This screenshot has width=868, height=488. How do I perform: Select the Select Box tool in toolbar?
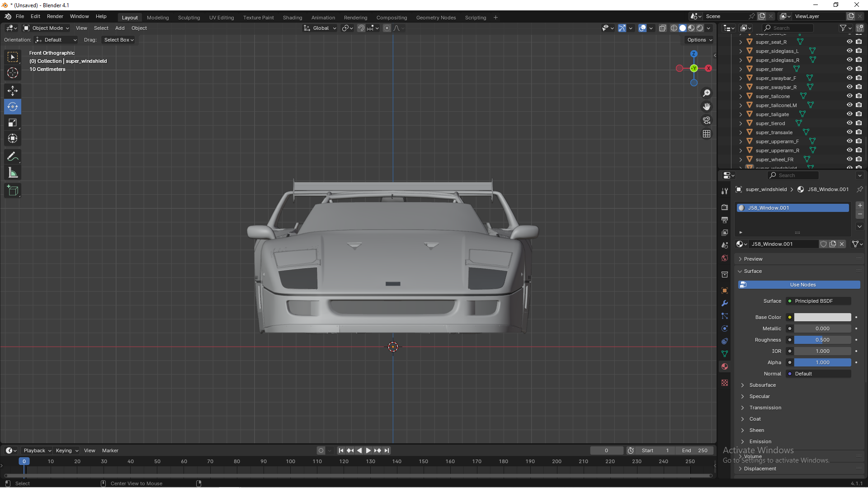[13, 57]
